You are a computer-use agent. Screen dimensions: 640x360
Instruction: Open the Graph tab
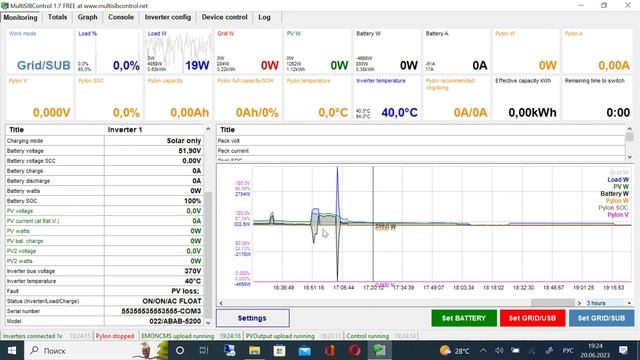pyautogui.click(x=87, y=17)
